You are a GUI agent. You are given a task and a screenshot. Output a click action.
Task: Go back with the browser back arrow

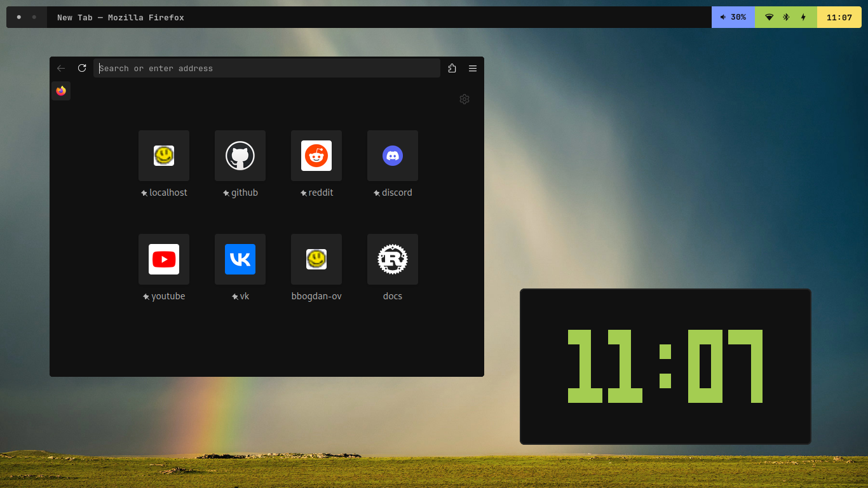(61, 68)
